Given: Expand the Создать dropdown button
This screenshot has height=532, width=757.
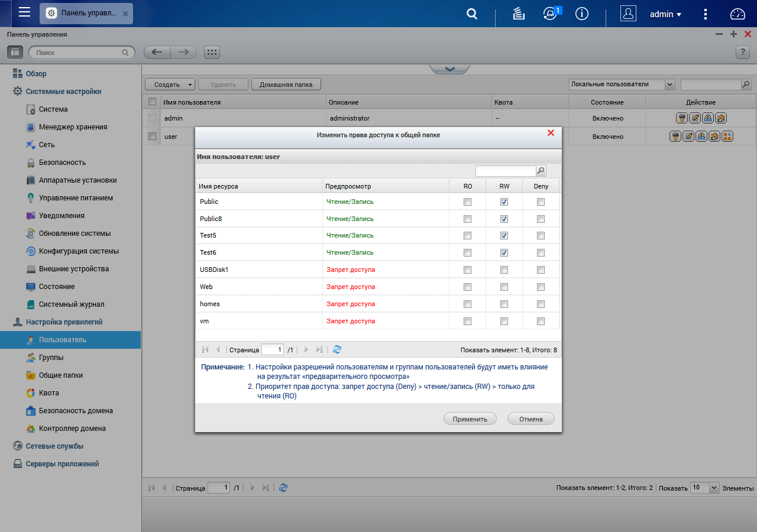Looking at the screenshot, I should (x=170, y=85).
